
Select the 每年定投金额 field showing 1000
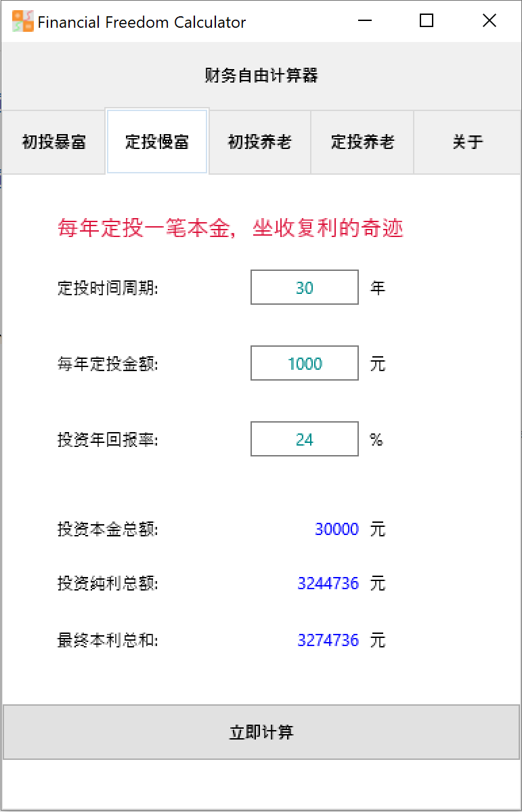click(x=304, y=363)
